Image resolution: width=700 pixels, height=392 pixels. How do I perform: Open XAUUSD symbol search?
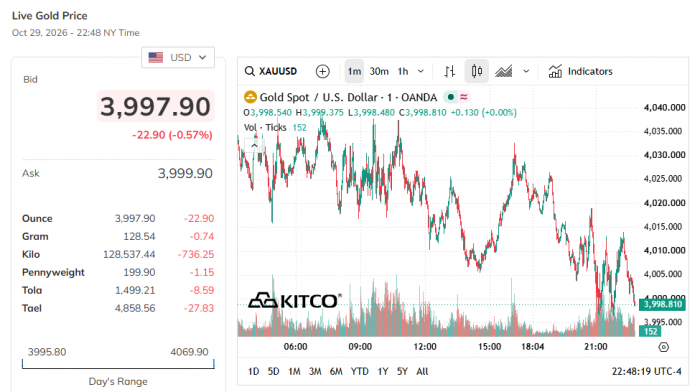coord(271,71)
